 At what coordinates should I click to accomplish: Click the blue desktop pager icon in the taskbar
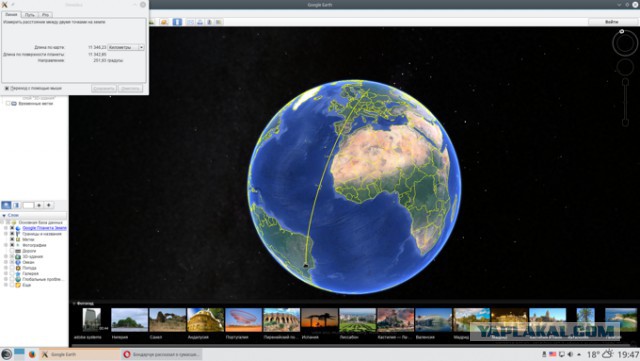click(19, 352)
